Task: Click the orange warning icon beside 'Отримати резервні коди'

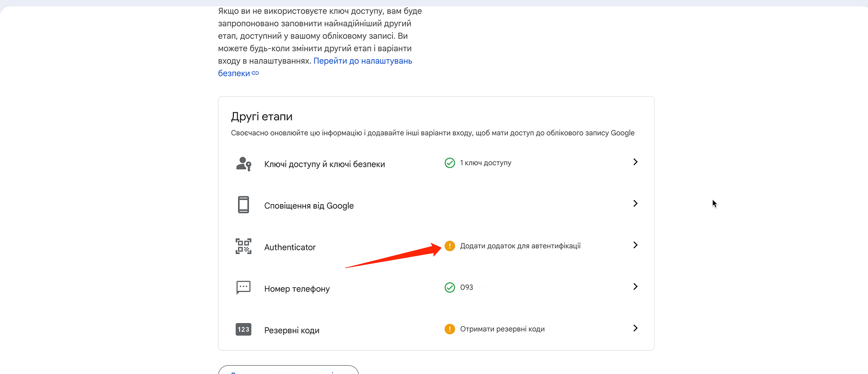Action: (x=450, y=329)
